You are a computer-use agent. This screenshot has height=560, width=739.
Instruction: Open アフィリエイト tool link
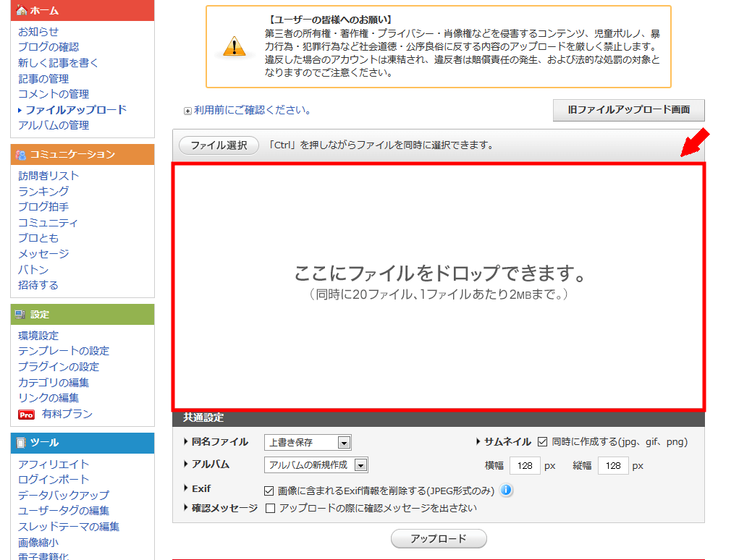tap(54, 464)
